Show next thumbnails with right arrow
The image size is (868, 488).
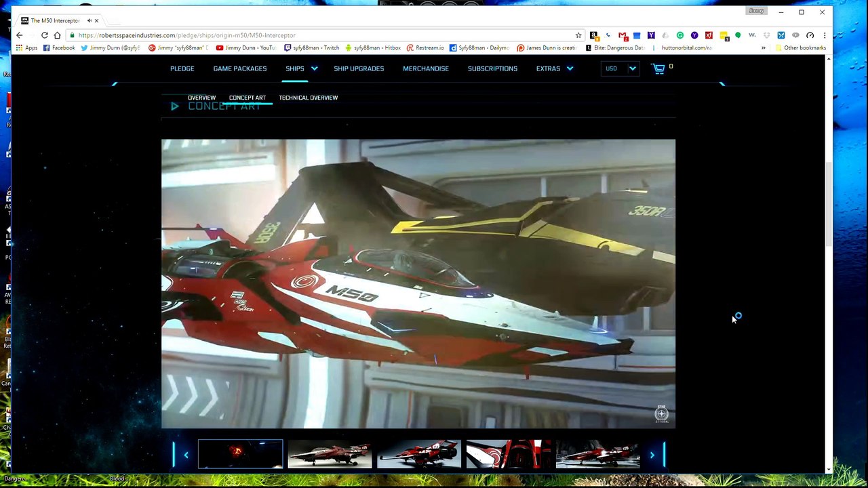(652, 455)
